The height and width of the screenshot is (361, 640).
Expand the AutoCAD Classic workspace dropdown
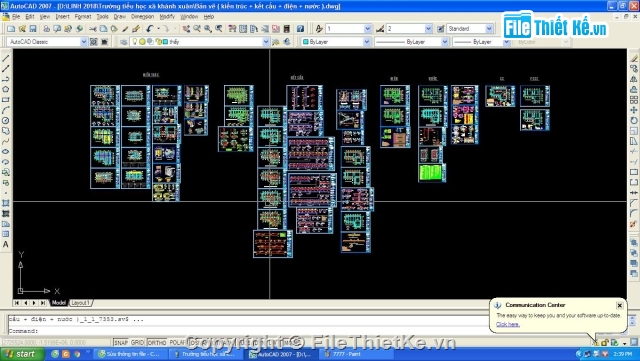84,42
